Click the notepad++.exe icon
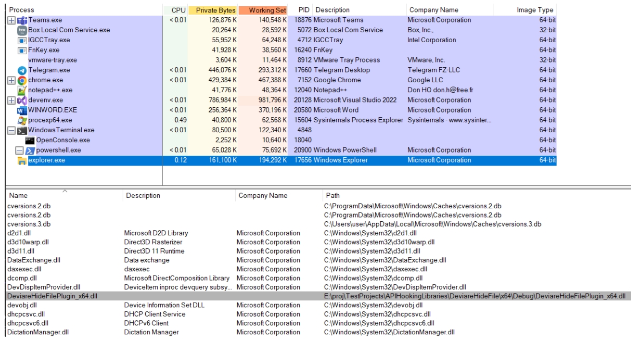Viewport: 644px width, 339px height. (22, 90)
